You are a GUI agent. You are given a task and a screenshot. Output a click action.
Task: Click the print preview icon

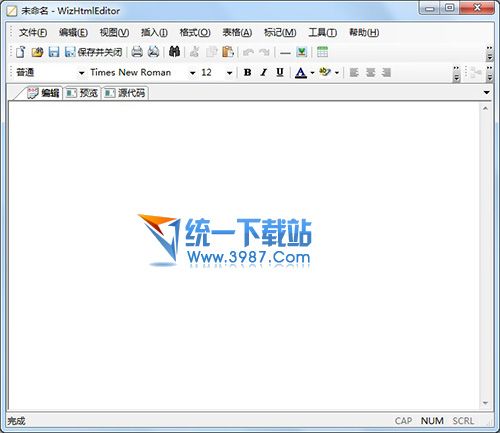click(x=153, y=52)
